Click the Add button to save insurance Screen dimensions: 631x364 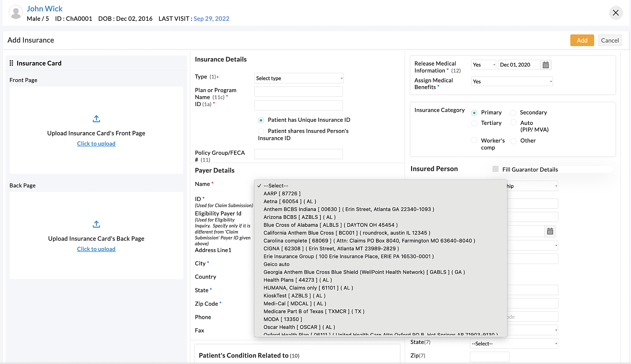pos(582,40)
